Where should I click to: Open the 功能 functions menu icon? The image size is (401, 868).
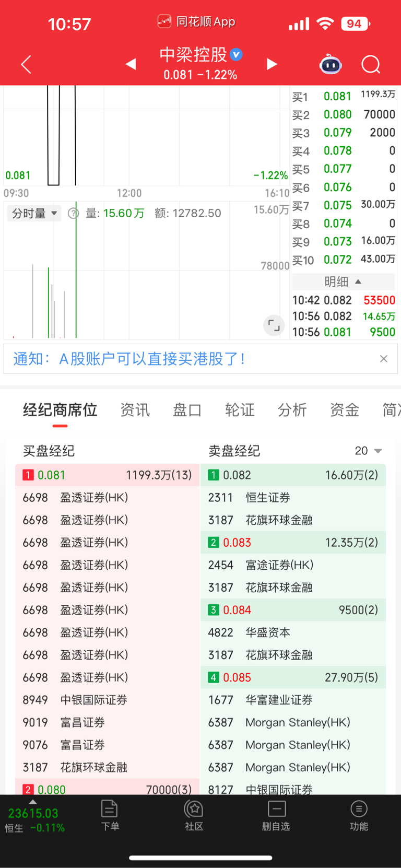(x=359, y=815)
